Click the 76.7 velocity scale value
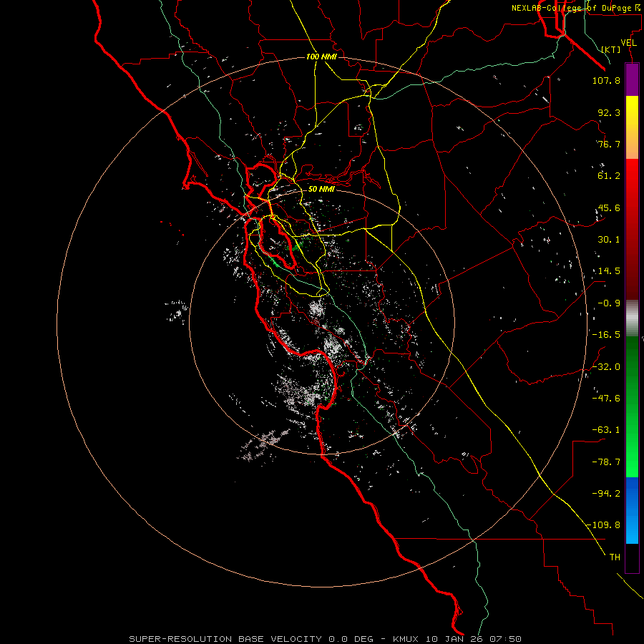The height and width of the screenshot is (644, 644). tap(609, 144)
